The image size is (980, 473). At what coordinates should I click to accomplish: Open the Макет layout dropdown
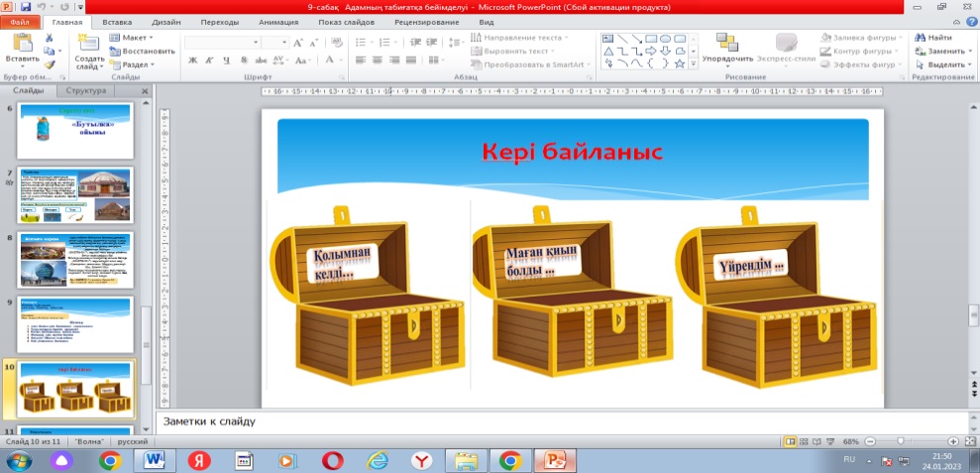132,38
